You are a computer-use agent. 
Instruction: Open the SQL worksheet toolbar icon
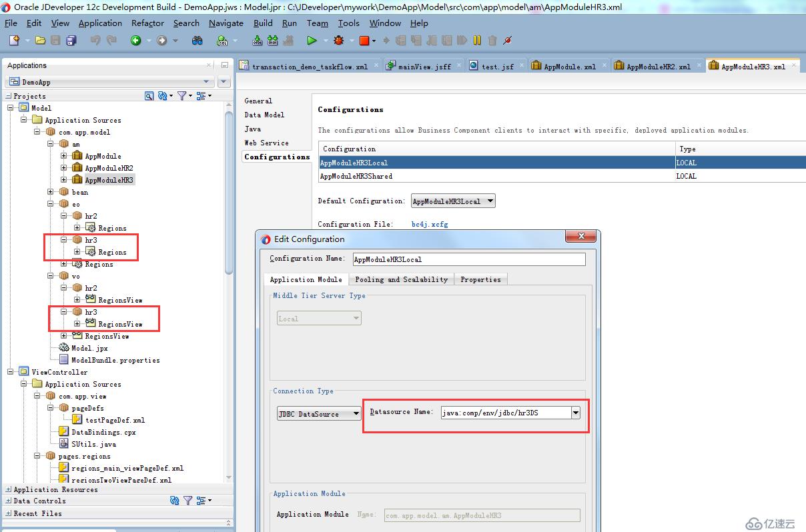[x=222, y=41]
